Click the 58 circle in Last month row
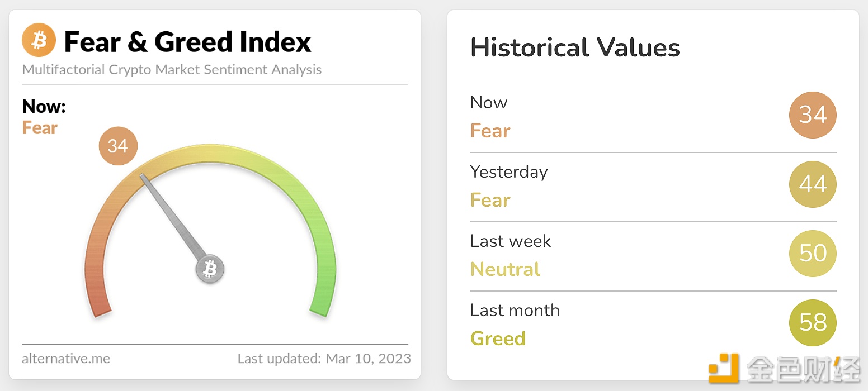This screenshot has height=391, width=868. click(812, 323)
